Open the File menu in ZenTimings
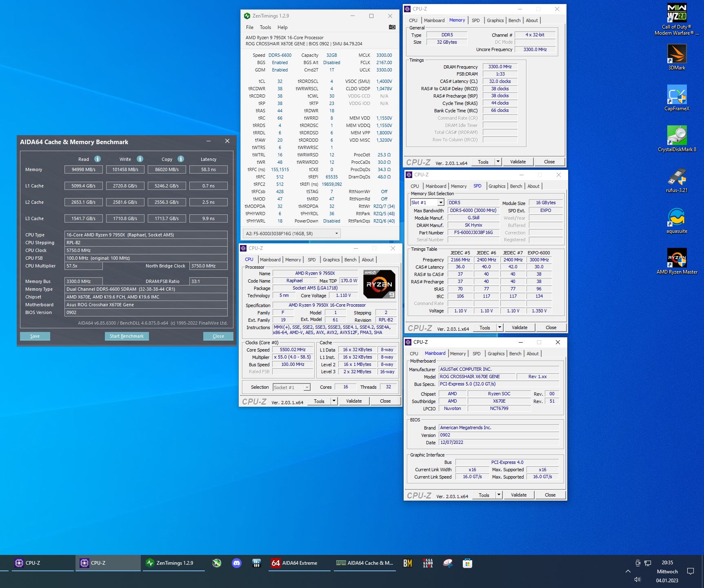Viewport: 704px width, 588px height. (x=250, y=27)
